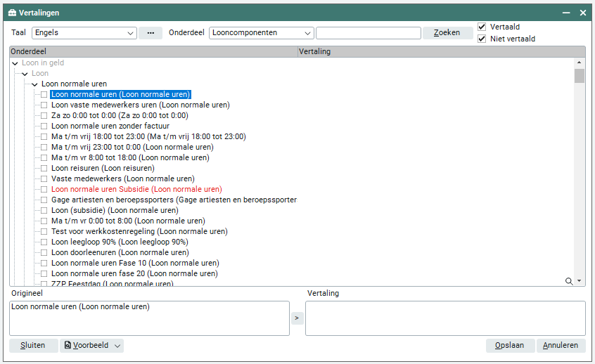Viewport: 595px width, 364px height.
Task: Tick checkbox for Loon reisuren item
Action: click(x=44, y=169)
